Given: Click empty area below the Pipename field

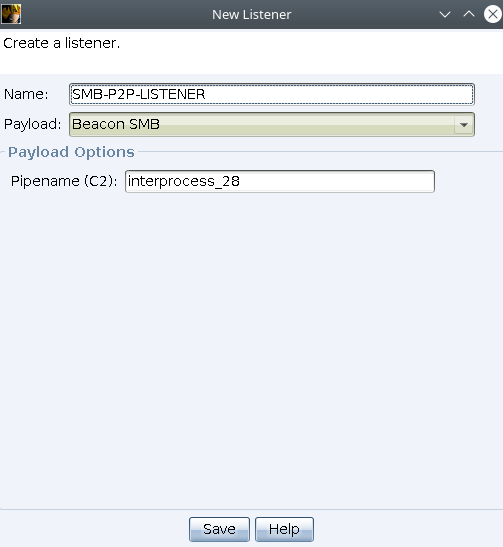Looking at the screenshot, I should tap(251, 349).
